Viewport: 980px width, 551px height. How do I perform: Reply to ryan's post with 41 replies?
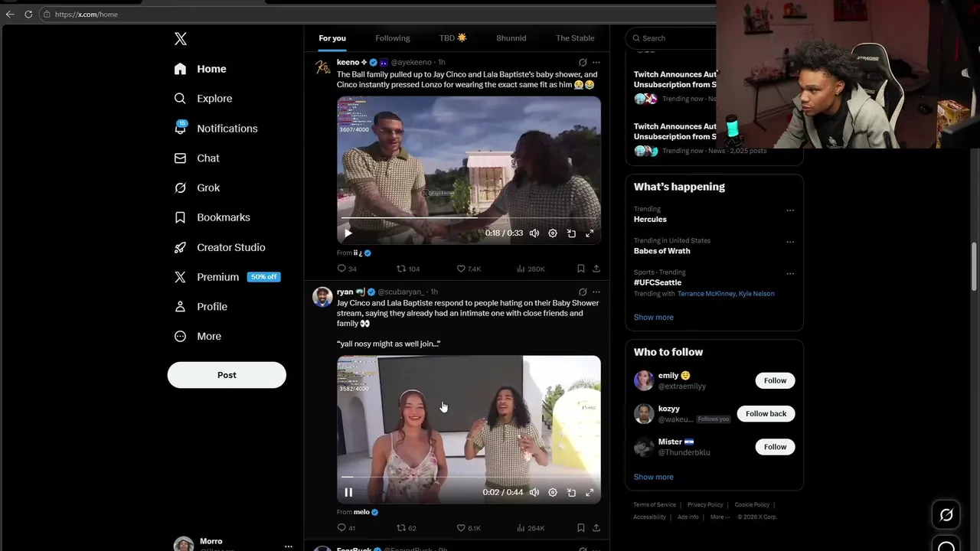tap(347, 528)
